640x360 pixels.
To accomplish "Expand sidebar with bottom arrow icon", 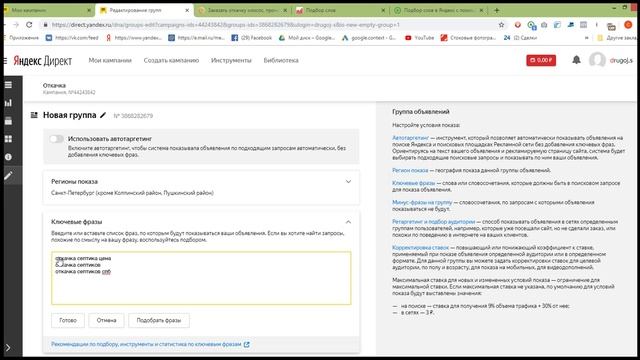I will (8, 348).
